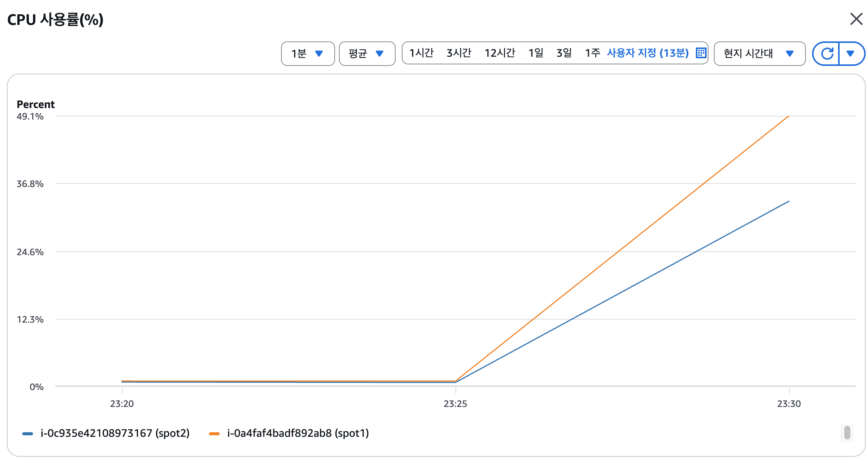
Task: Click the 23:25 time axis marker
Action: click(x=455, y=403)
